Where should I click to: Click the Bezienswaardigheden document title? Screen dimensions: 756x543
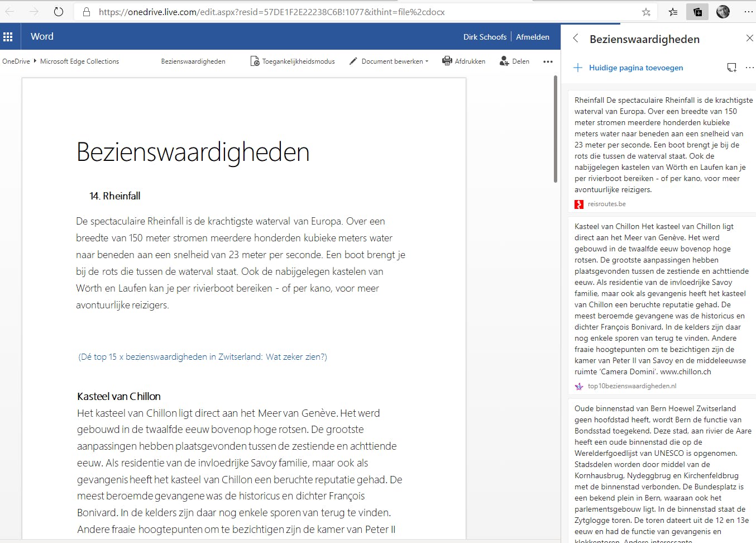(193, 152)
